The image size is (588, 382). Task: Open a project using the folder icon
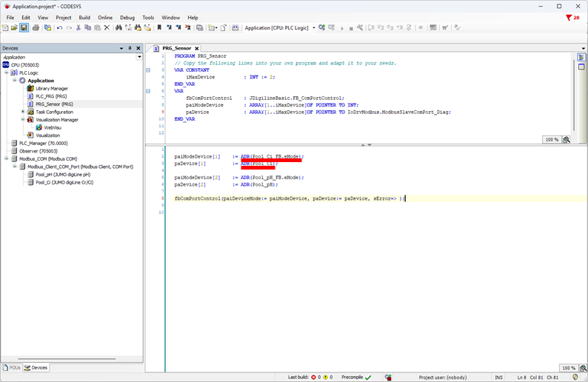14,27
